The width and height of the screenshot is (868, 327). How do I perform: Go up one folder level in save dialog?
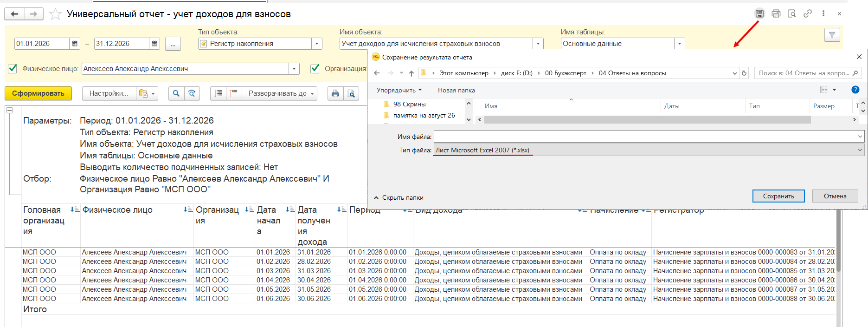411,73
